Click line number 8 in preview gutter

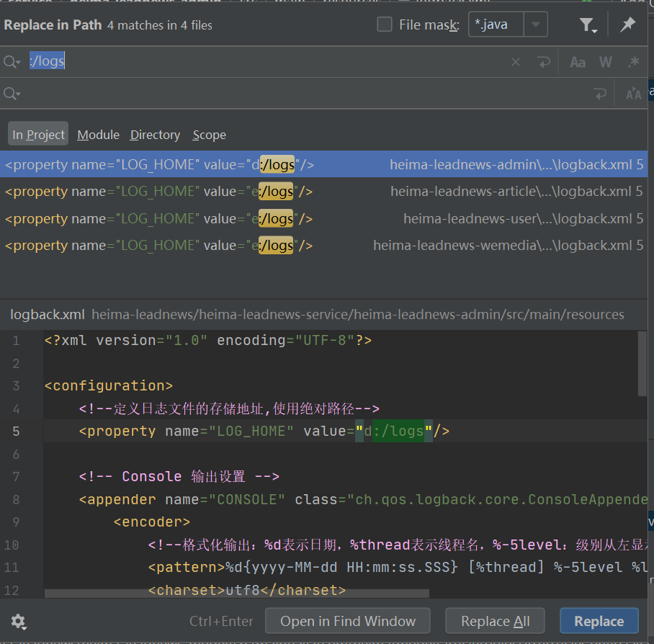(x=16, y=500)
